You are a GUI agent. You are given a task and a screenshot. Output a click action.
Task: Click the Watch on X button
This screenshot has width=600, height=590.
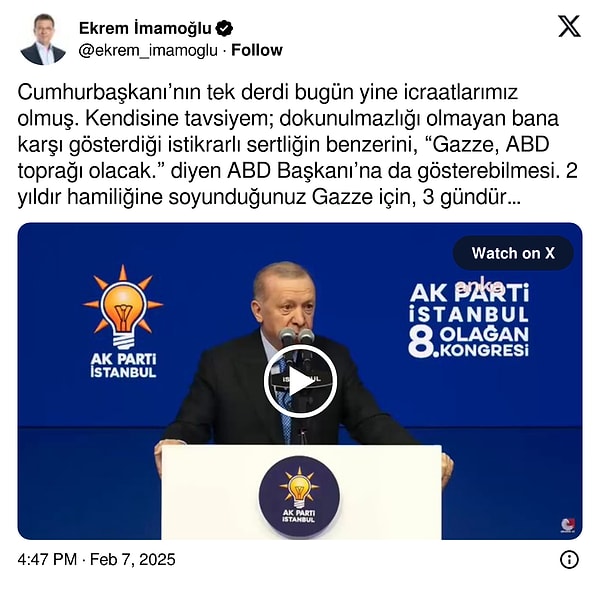point(513,253)
